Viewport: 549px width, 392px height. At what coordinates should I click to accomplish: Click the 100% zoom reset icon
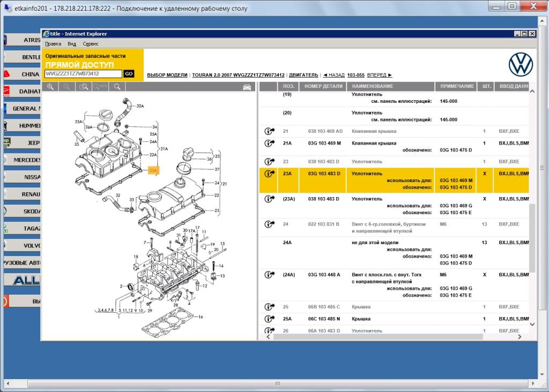pyautogui.click(x=100, y=87)
